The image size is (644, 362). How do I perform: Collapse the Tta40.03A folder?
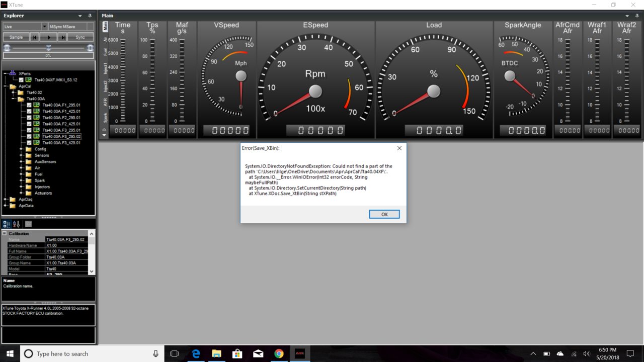pos(13,99)
